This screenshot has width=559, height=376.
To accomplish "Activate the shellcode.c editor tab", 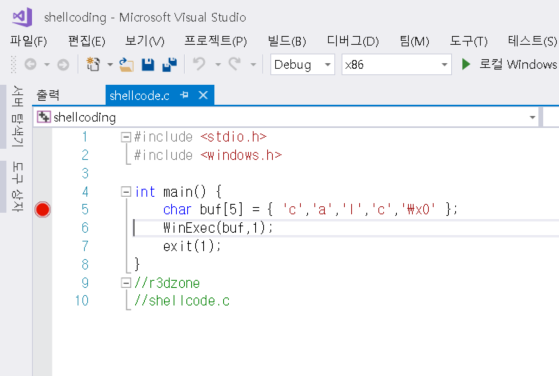I will [x=139, y=96].
